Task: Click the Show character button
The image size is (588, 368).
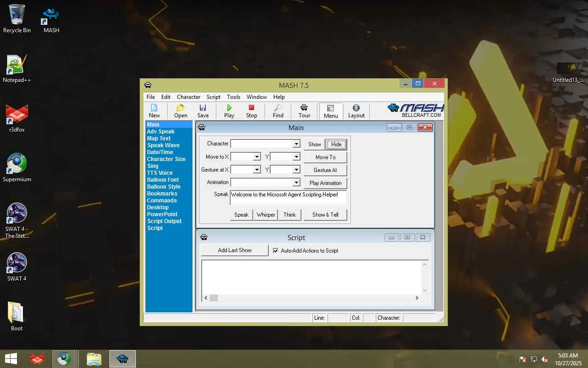Action: [315, 144]
